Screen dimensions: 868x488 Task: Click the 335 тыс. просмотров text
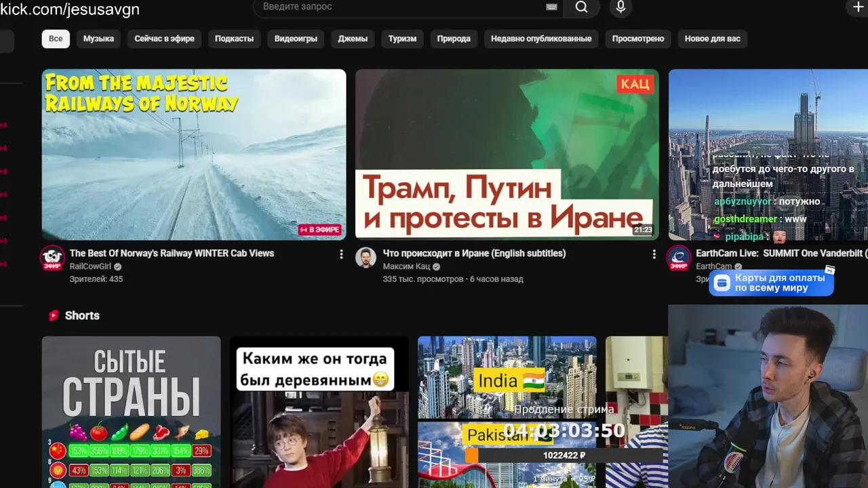[423, 279]
